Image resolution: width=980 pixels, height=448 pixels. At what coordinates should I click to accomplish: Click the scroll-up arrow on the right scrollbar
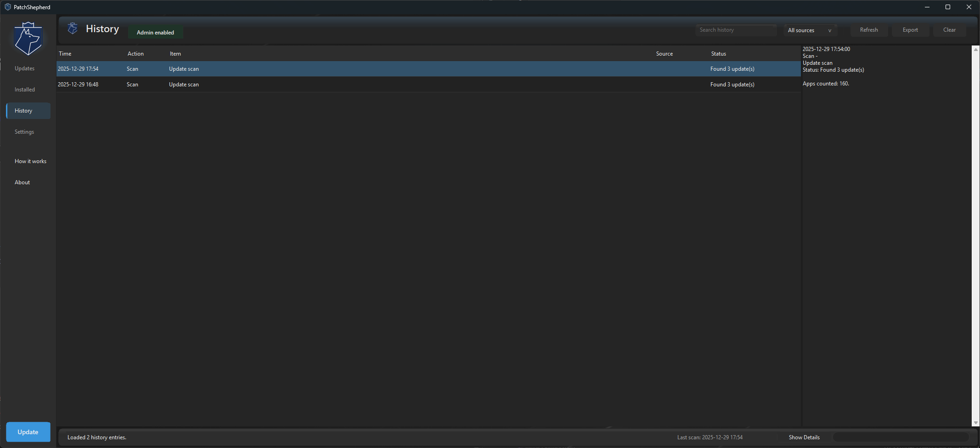(975, 49)
